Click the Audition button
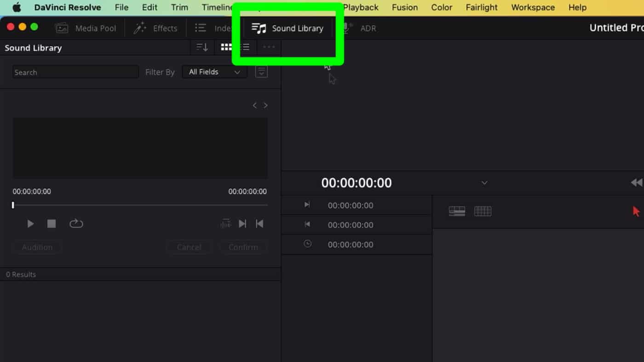This screenshot has width=644, height=362. 37,247
